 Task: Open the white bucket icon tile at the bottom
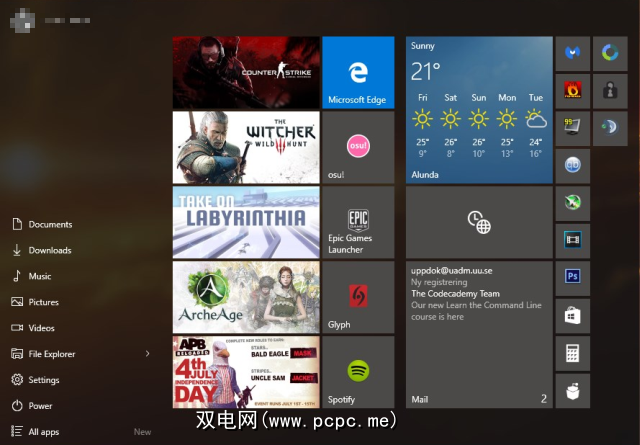pos(573,391)
